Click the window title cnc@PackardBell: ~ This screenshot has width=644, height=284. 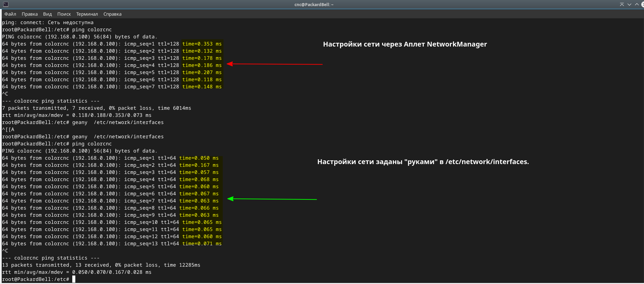[x=314, y=4]
